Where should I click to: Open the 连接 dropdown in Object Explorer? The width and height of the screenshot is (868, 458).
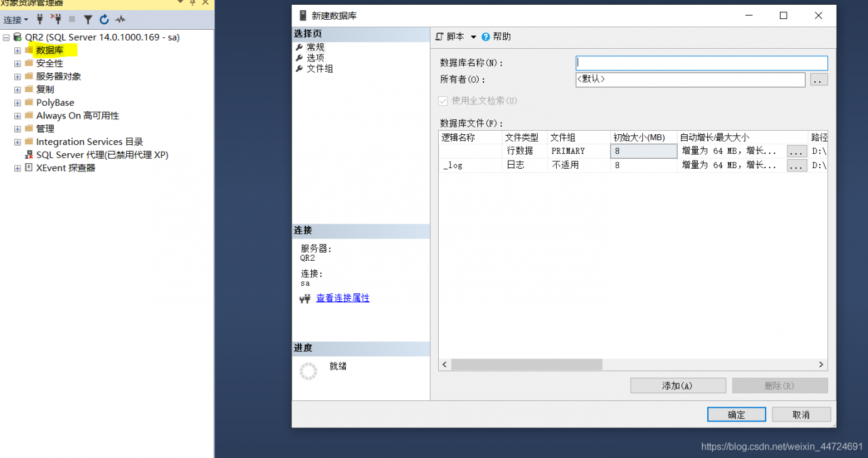pyautogui.click(x=15, y=19)
